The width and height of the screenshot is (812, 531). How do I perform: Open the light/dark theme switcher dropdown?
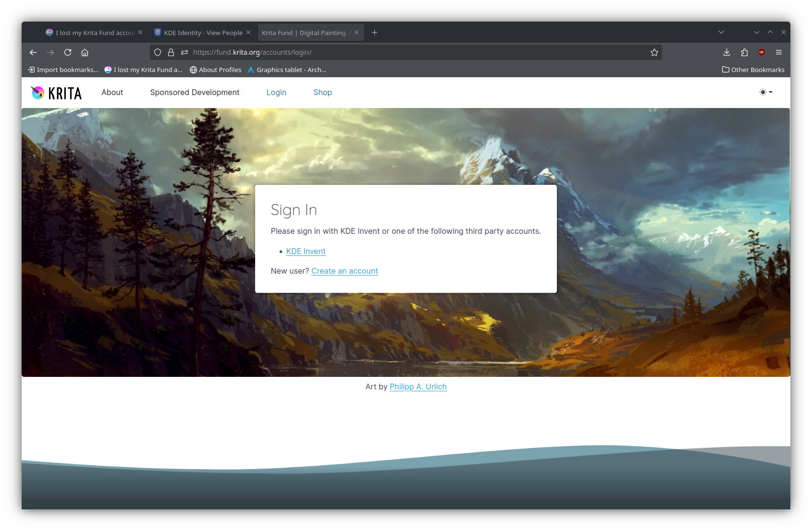(766, 92)
